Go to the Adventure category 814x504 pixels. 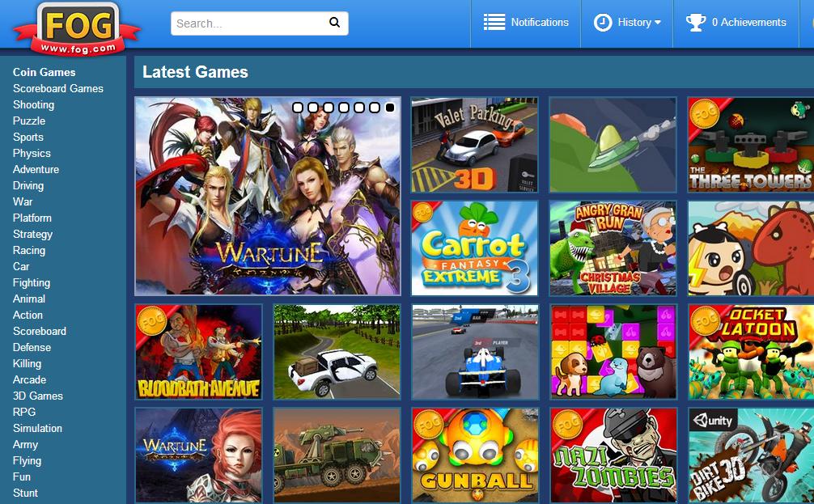[36, 169]
